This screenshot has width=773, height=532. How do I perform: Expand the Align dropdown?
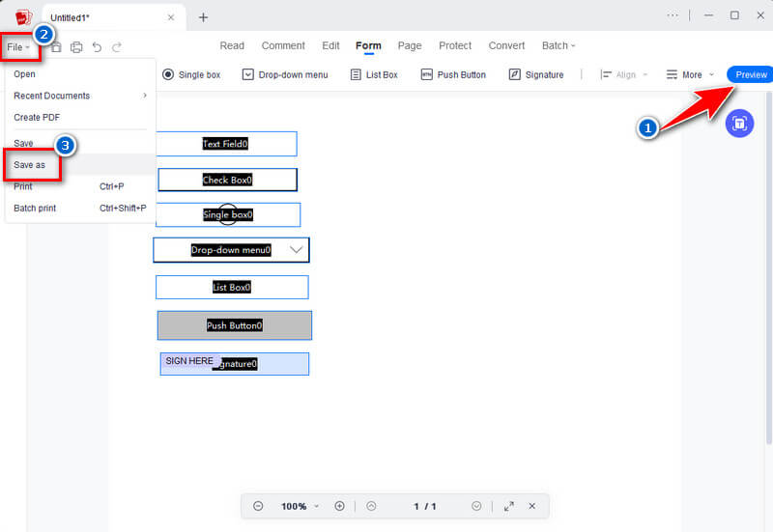[x=623, y=75]
